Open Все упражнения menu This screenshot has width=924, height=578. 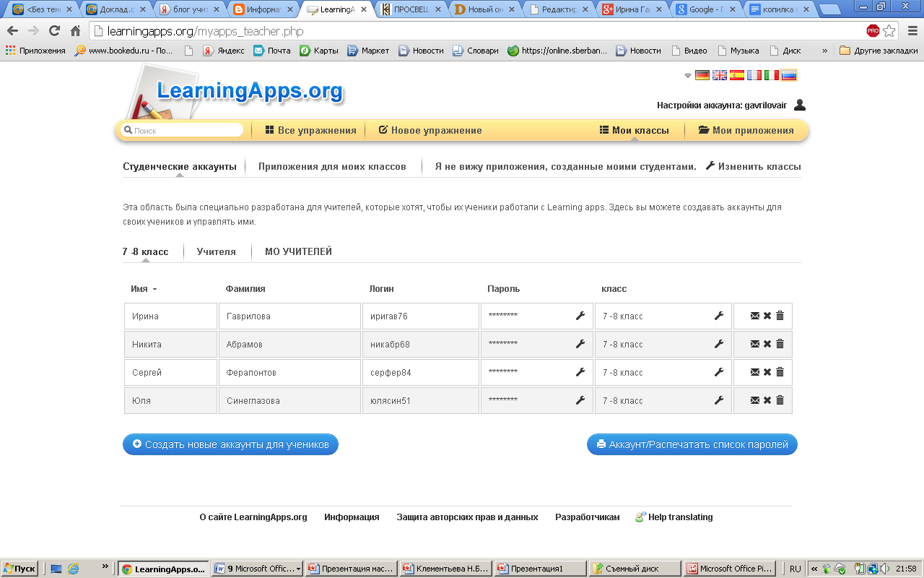click(310, 130)
